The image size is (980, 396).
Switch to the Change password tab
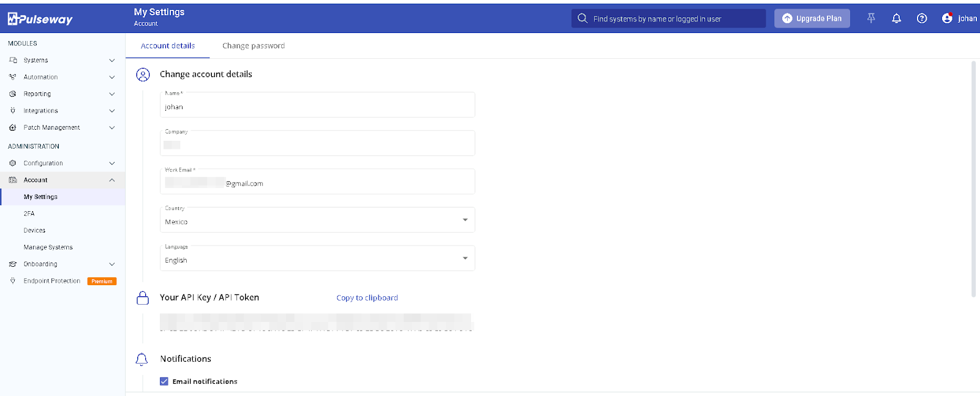point(253,46)
